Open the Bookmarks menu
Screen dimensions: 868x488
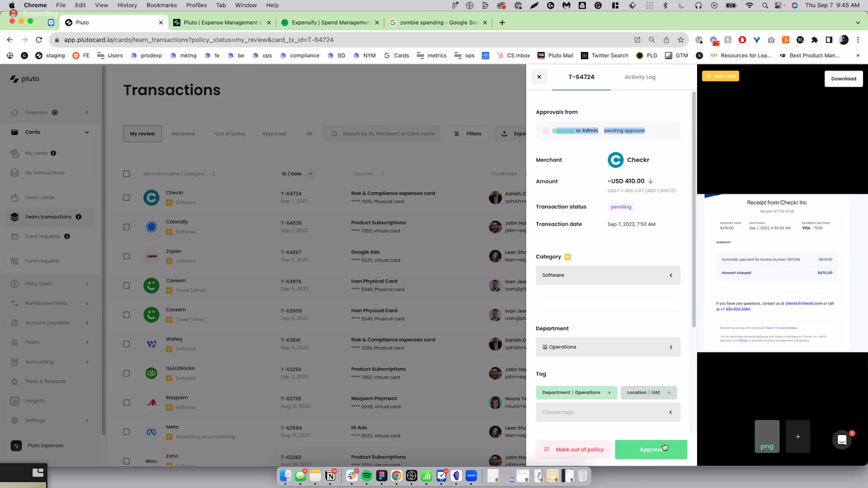click(162, 5)
